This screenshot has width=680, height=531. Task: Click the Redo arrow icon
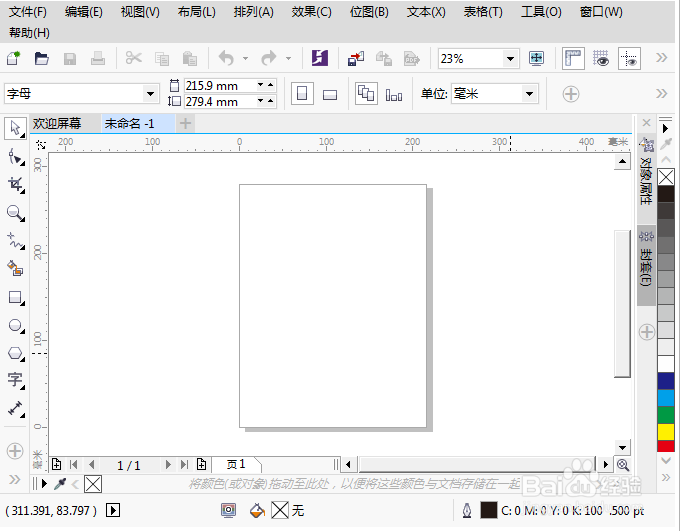click(x=269, y=58)
